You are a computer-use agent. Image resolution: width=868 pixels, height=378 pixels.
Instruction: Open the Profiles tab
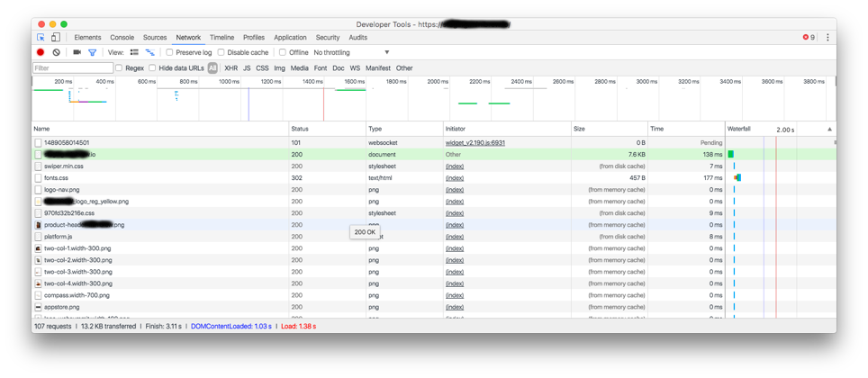(254, 38)
